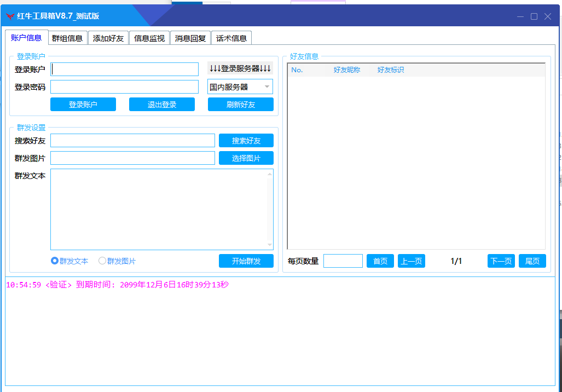Image resolution: width=562 pixels, height=392 pixels.
Task: Select the 群发图片 radio button
Action: pos(102,261)
